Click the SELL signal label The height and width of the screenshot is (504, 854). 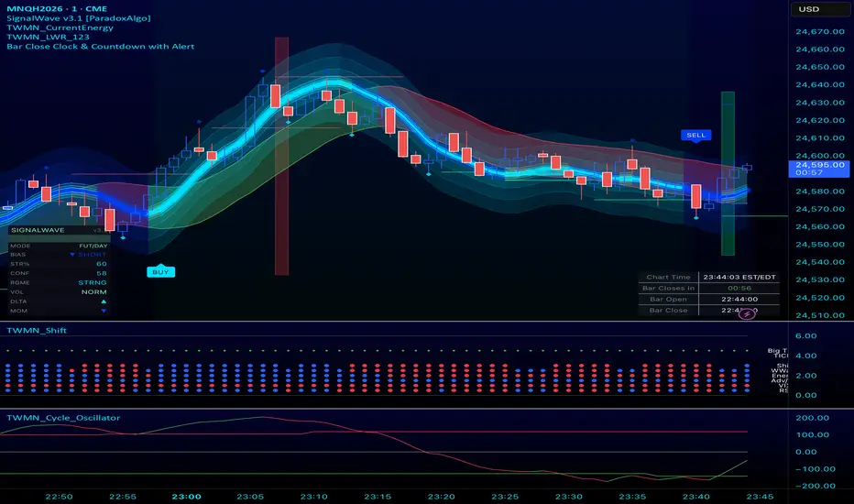pyautogui.click(x=695, y=135)
